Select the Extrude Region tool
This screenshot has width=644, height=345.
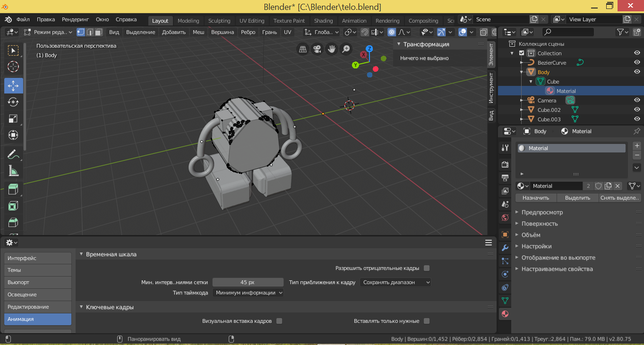coord(13,190)
